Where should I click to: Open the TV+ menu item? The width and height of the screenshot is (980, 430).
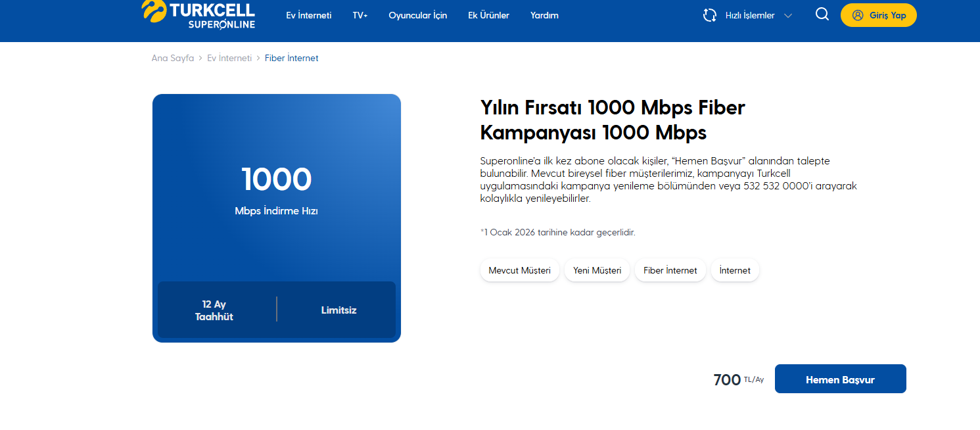(360, 15)
